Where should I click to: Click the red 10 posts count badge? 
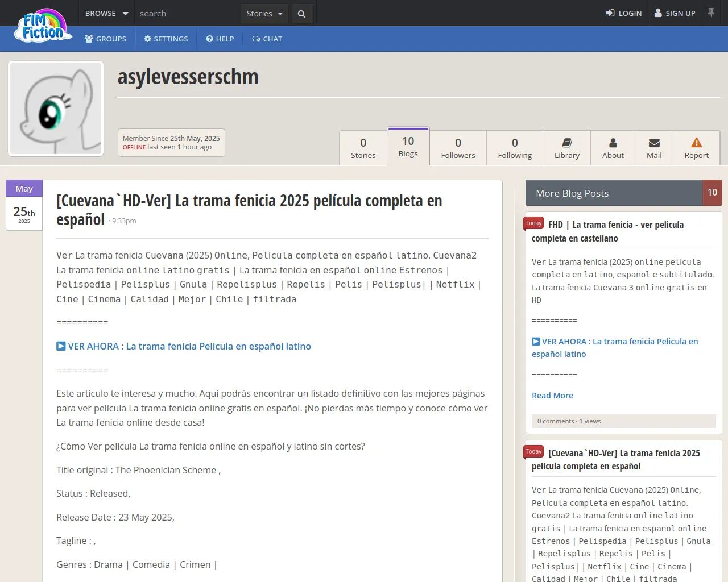pos(712,193)
